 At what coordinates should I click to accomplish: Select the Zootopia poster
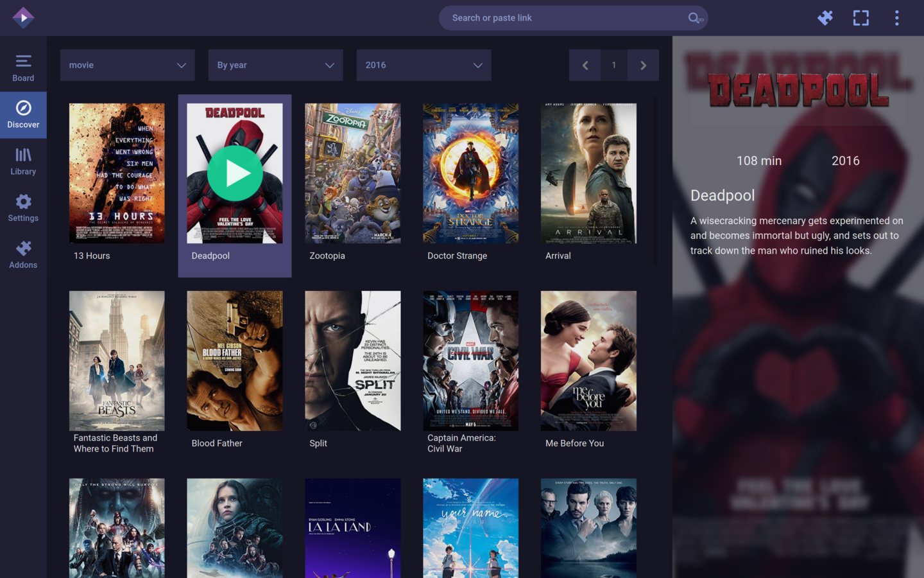352,173
